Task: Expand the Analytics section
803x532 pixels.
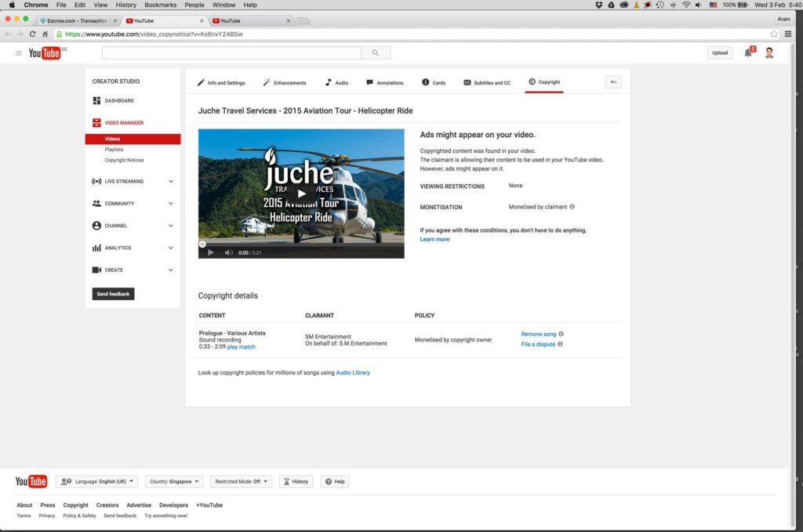Action: tap(170, 248)
